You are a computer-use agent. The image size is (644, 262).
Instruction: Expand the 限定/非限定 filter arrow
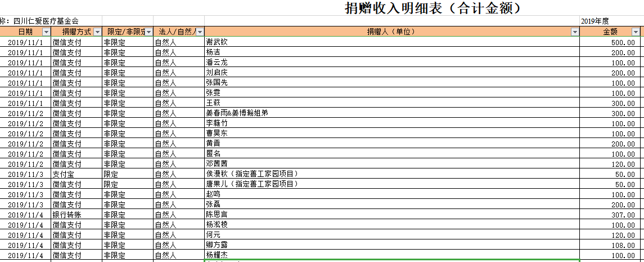tap(148, 32)
